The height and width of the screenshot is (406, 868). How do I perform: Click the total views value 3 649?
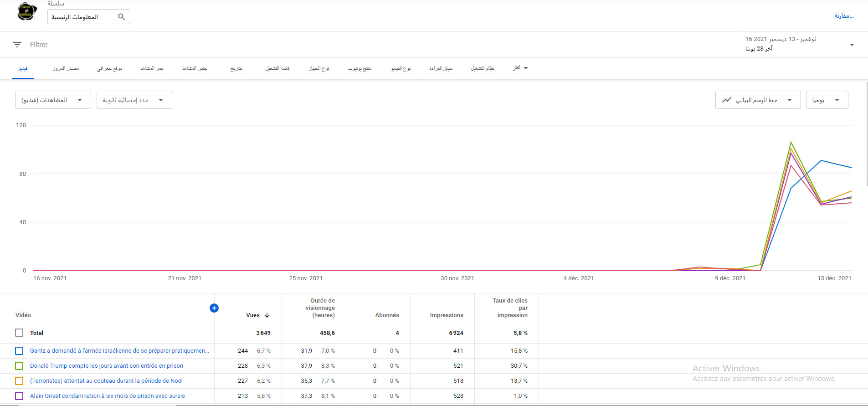tap(263, 333)
